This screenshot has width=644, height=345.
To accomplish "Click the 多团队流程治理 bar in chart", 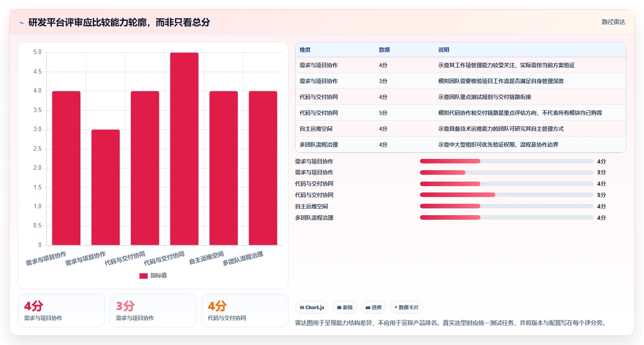I will 263,168.
